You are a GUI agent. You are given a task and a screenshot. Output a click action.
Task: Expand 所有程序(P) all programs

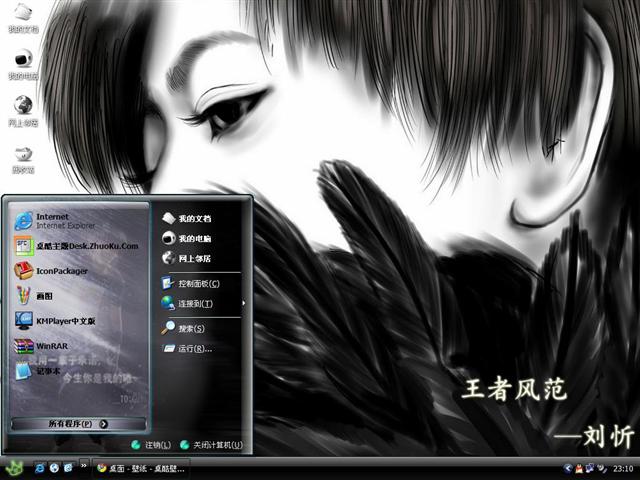coord(78,424)
